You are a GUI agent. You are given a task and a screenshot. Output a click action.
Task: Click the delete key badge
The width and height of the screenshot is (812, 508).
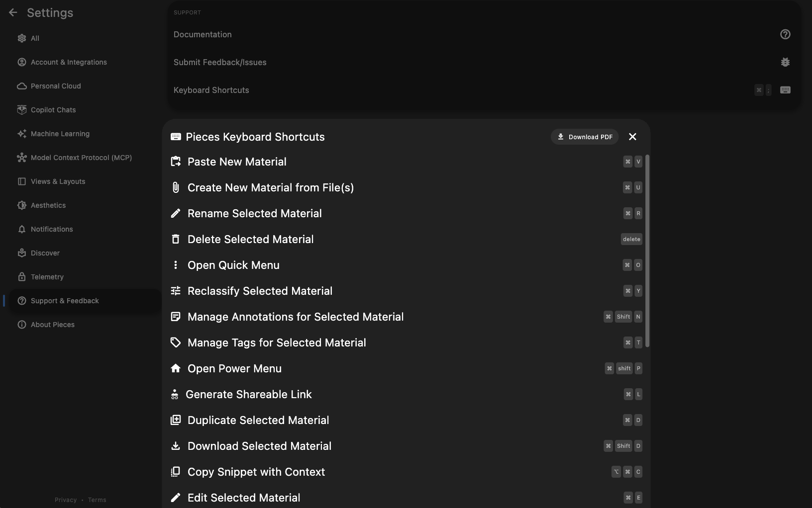tap(631, 239)
